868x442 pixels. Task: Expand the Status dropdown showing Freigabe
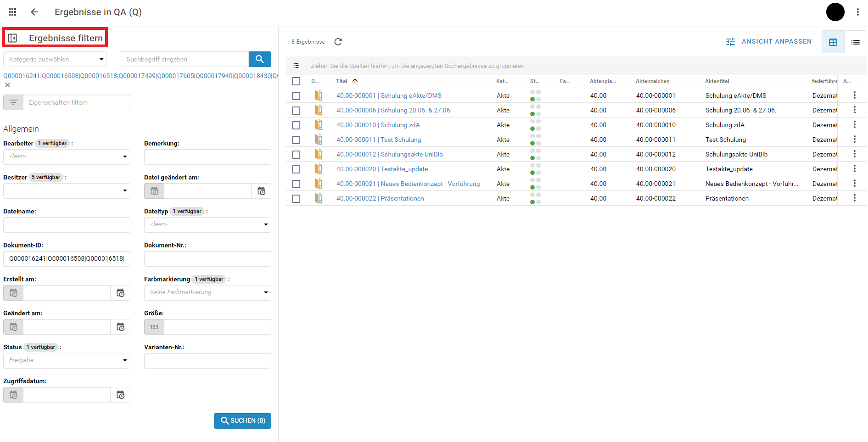[67, 360]
